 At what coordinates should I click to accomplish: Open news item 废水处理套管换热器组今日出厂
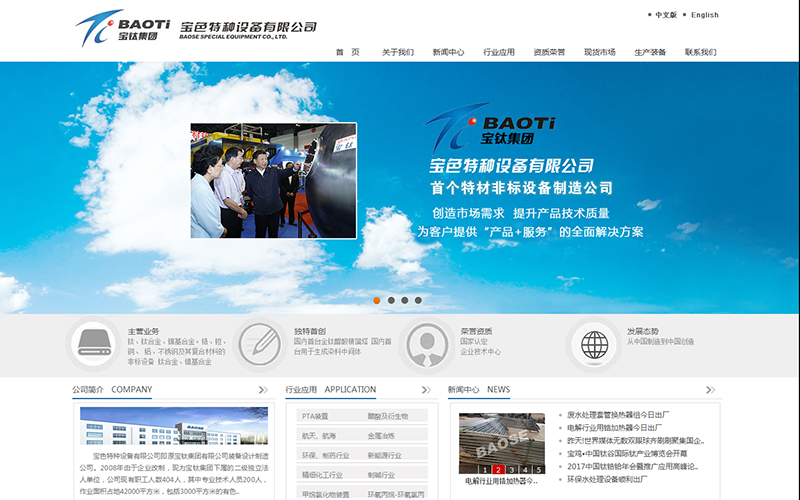click(618, 415)
